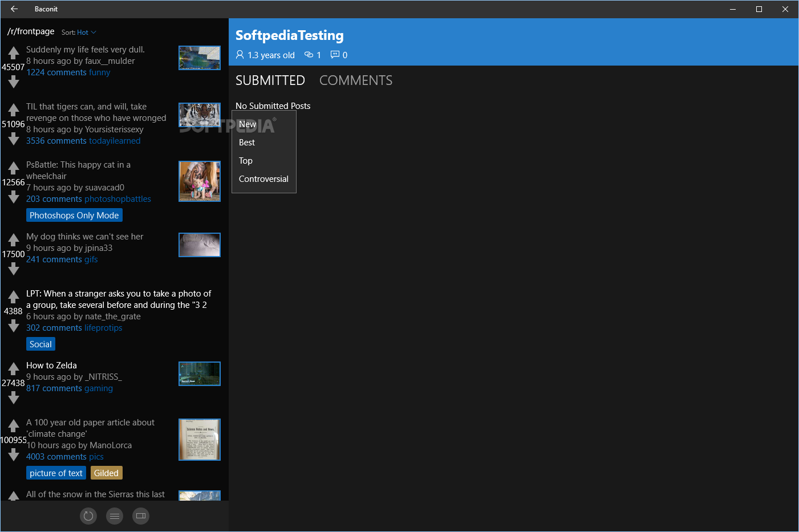Click the link karma icon
The image size is (799, 532).
click(x=309, y=55)
